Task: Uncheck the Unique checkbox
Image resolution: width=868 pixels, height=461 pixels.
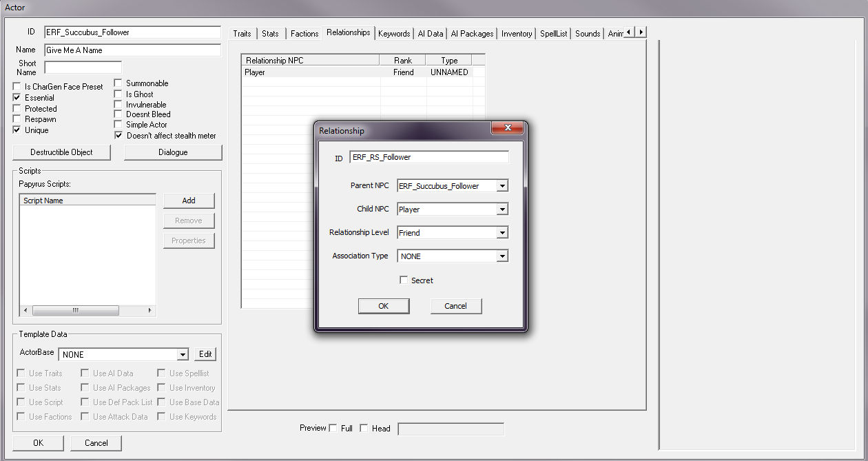Action: tap(17, 130)
